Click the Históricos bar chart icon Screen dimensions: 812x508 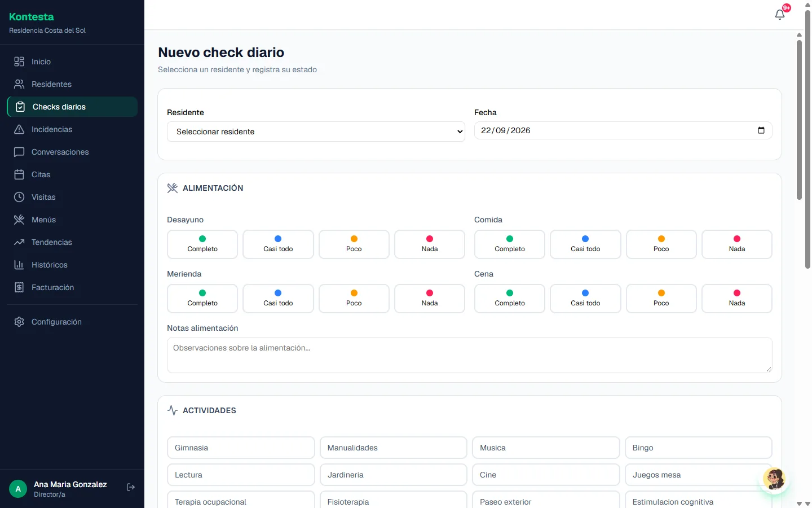19,265
